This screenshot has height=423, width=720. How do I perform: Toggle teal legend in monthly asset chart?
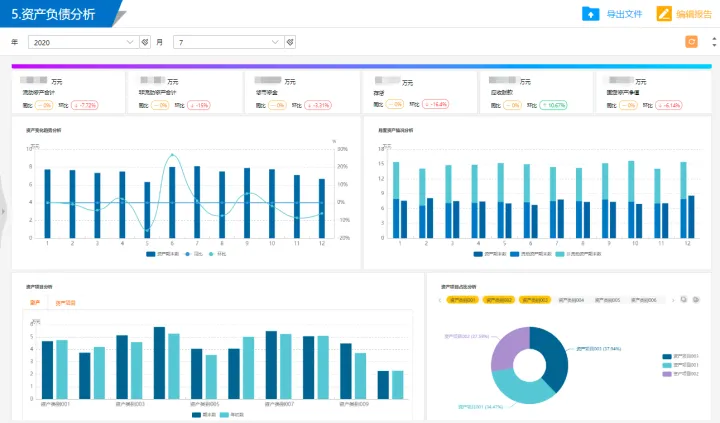pyautogui.click(x=578, y=254)
